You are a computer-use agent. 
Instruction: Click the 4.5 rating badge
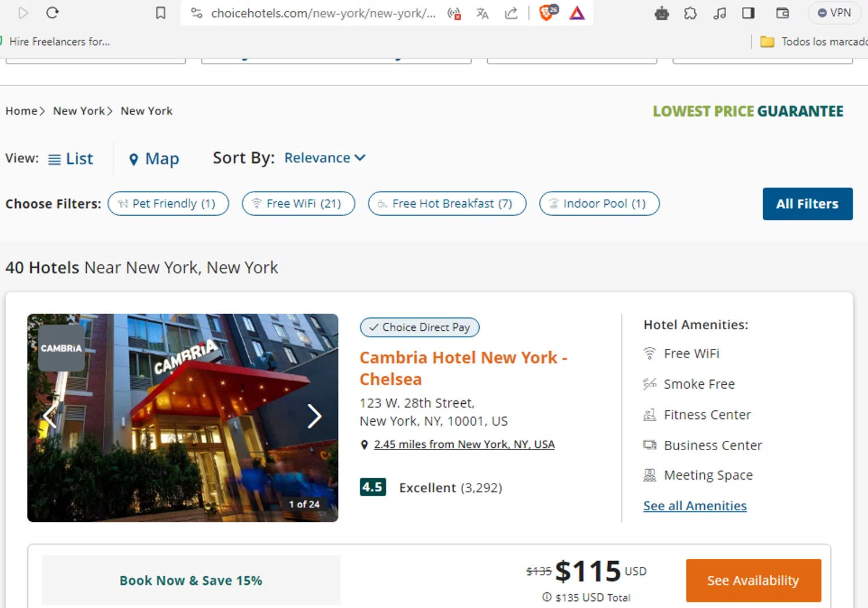373,487
